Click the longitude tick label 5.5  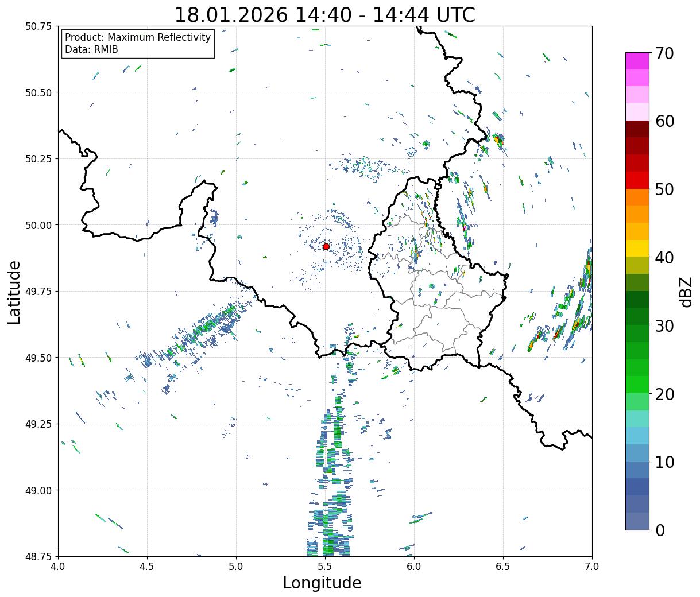pyautogui.click(x=325, y=567)
